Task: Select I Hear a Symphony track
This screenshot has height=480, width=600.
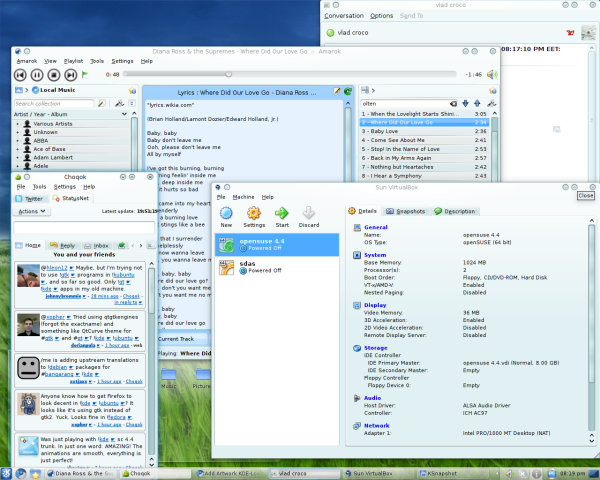Action: (x=424, y=176)
